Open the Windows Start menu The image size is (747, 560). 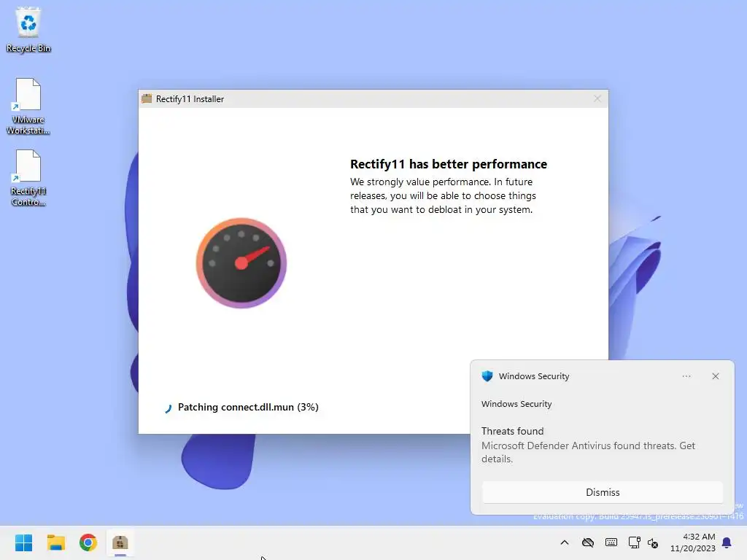coord(23,542)
